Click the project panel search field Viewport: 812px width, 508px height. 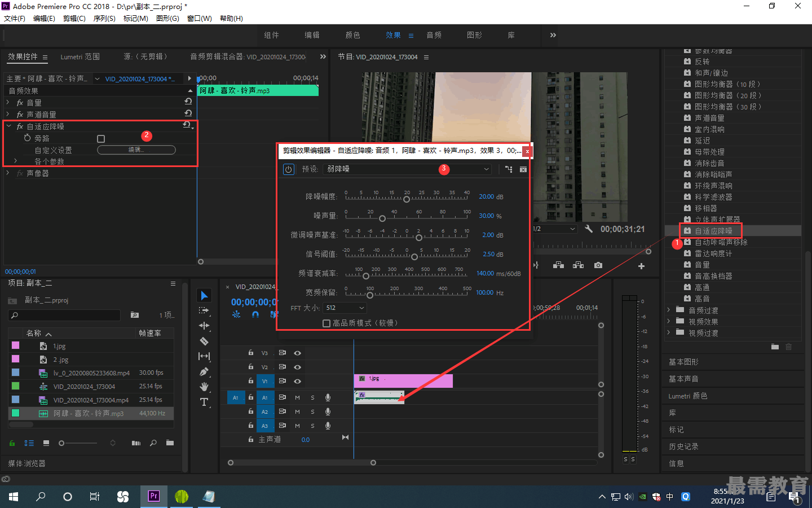click(64, 315)
